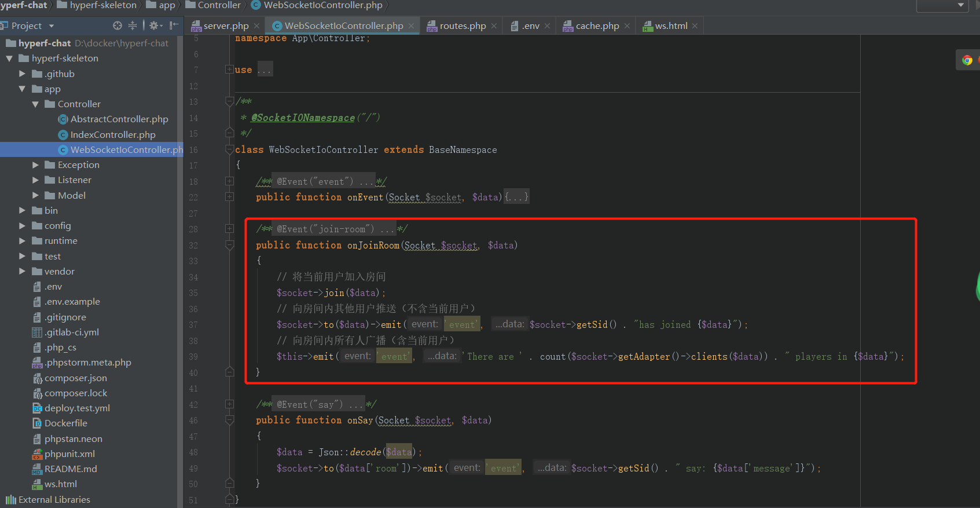The width and height of the screenshot is (980, 508).
Task: Click the Controller breadcrumb
Action: tap(213, 5)
